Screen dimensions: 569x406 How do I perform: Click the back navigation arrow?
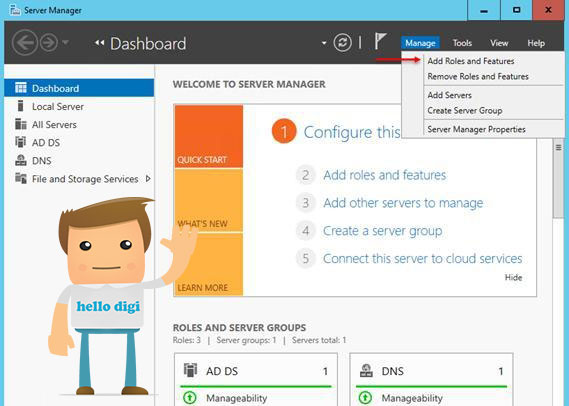point(25,43)
